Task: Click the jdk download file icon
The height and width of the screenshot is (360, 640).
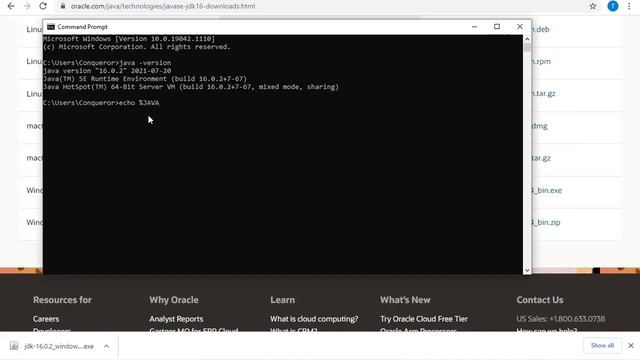Action: click(x=14, y=346)
